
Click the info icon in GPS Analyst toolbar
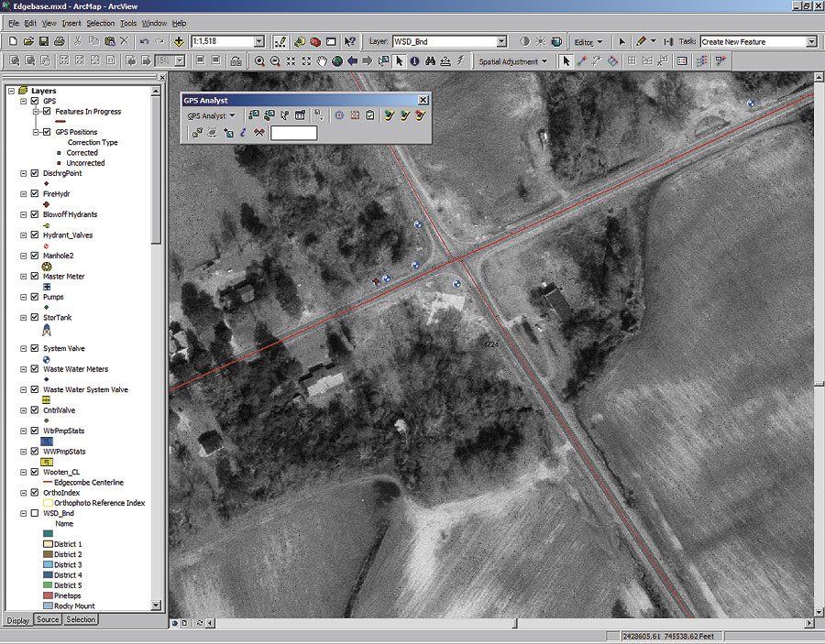(x=243, y=133)
